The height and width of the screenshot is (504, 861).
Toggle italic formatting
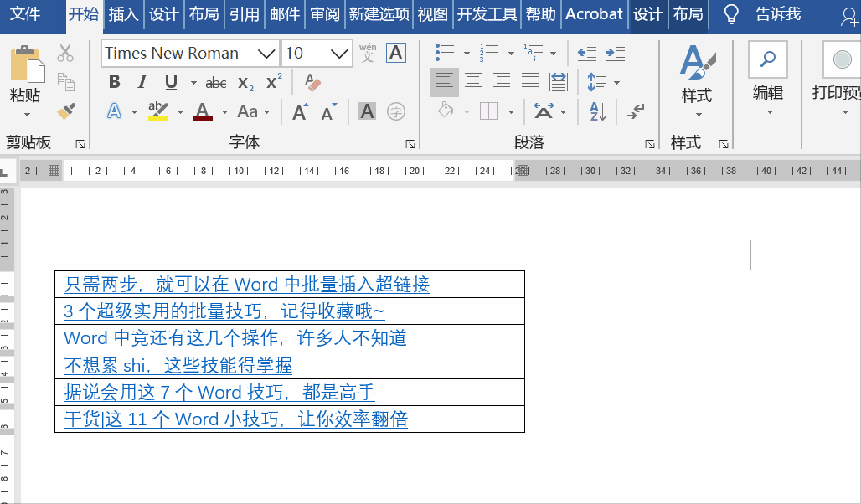tap(142, 82)
